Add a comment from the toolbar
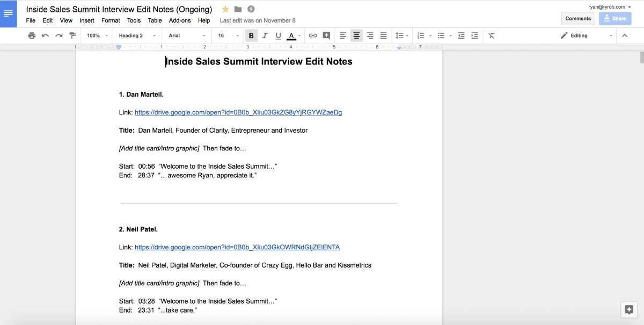 point(326,35)
